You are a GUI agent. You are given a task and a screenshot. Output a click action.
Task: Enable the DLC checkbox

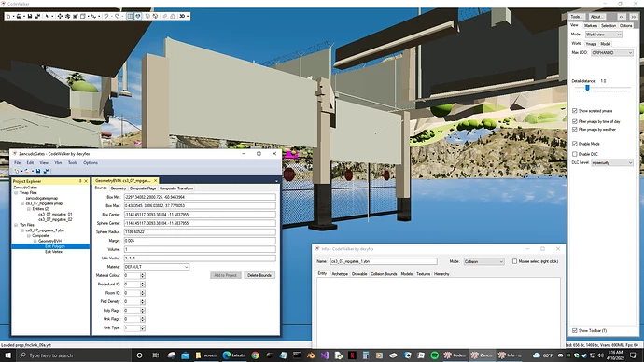pos(575,154)
